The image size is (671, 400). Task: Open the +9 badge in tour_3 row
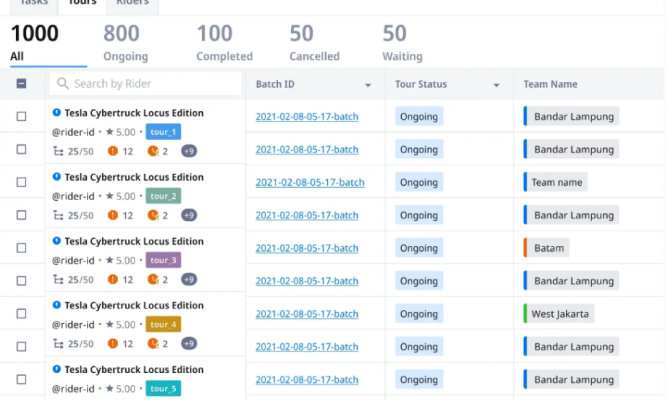tap(188, 279)
